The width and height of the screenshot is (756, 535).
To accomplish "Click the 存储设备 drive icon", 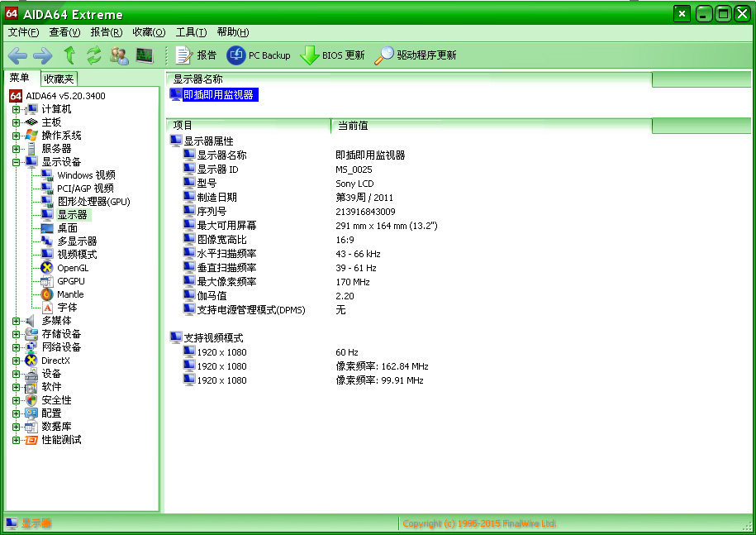I will coord(31,334).
